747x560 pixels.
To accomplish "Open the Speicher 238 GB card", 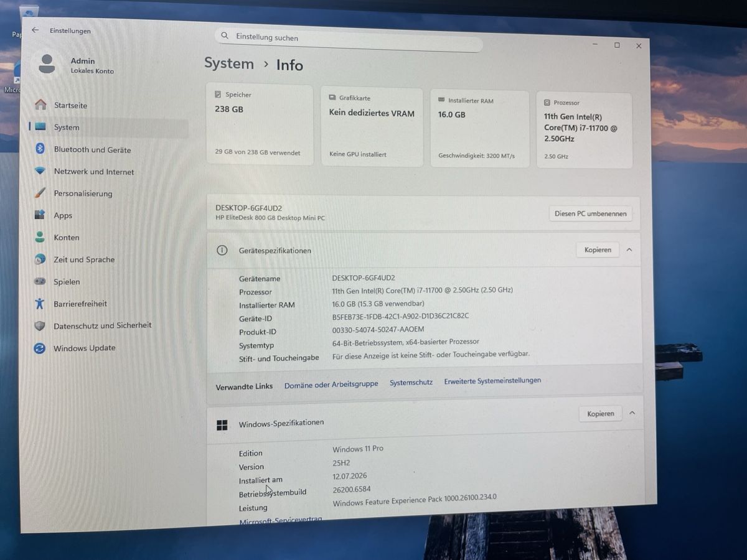I will [x=260, y=124].
